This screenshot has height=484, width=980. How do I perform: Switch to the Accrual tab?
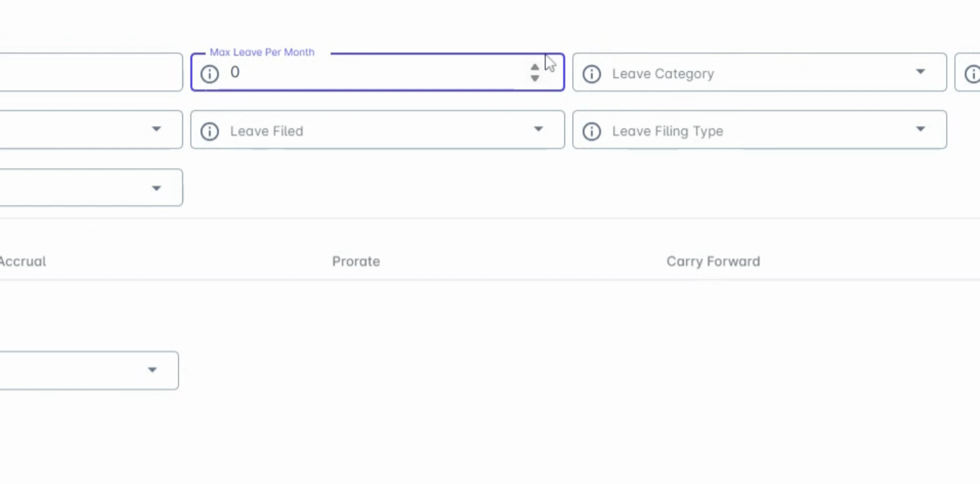(22, 261)
